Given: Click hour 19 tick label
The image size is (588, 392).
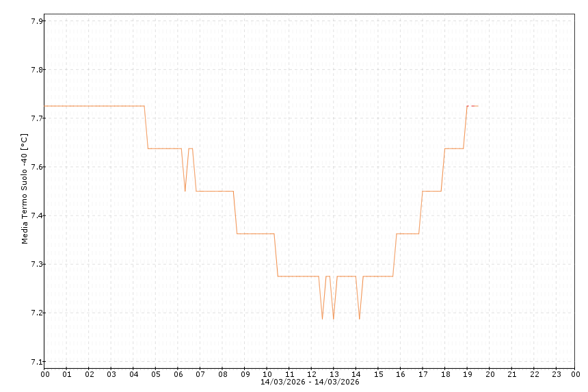Looking at the screenshot, I should (x=467, y=374).
